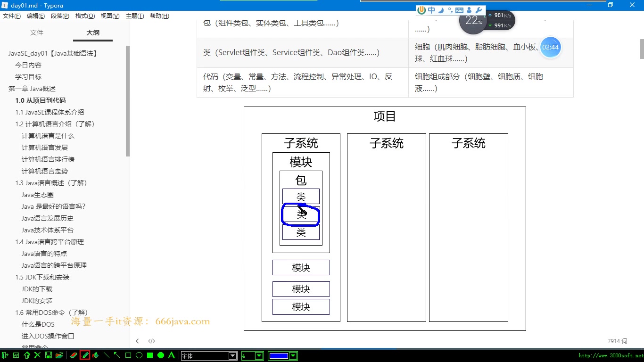Click the IME user account icon
The width and height of the screenshot is (644, 362).
[469, 10]
